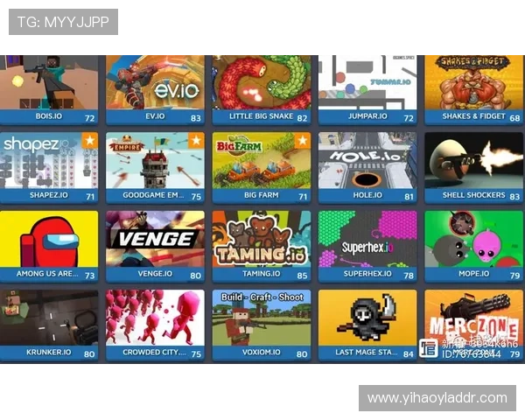Click the score 72 on JUMPAR.IO

click(x=409, y=118)
